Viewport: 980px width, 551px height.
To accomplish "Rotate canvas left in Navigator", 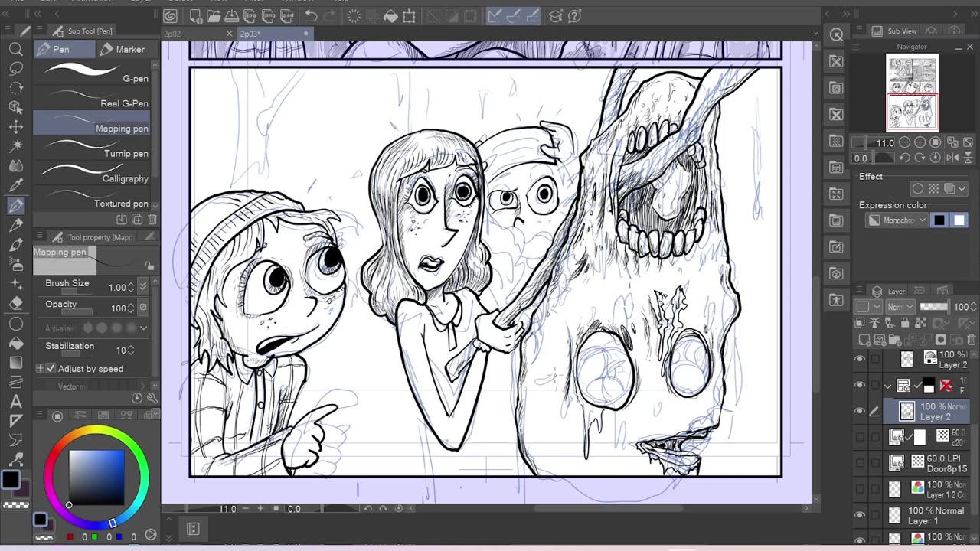I will click(904, 158).
